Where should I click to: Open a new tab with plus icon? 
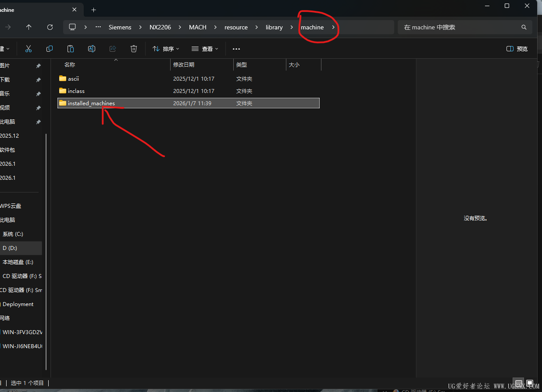pyautogui.click(x=93, y=10)
